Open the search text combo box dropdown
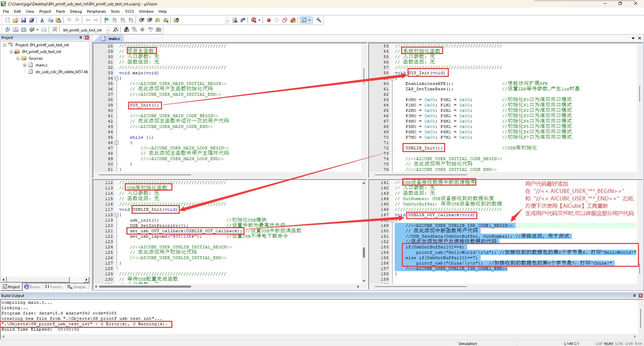Image resolution: width=644 pixels, height=346 pixels. pyautogui.click(x=227, y=20)
